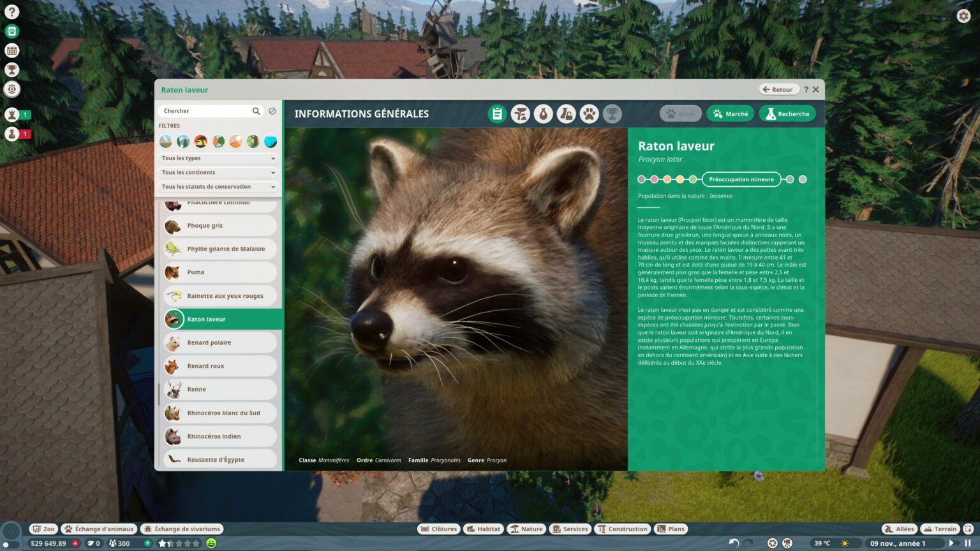
Task: Open the Habitat tool in the bottom bar
Action: 483,529
